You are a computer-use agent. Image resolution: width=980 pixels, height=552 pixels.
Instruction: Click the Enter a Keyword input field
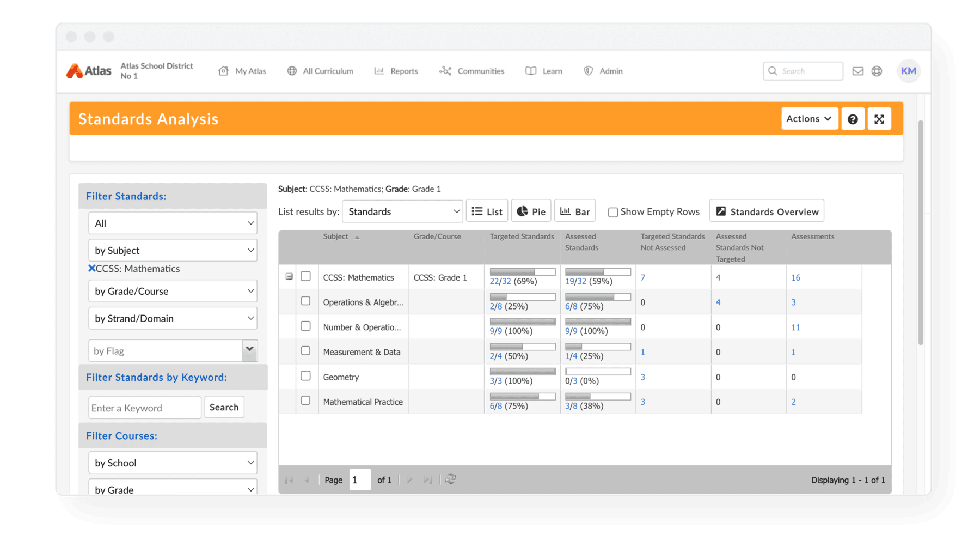(x=145, y=408)
